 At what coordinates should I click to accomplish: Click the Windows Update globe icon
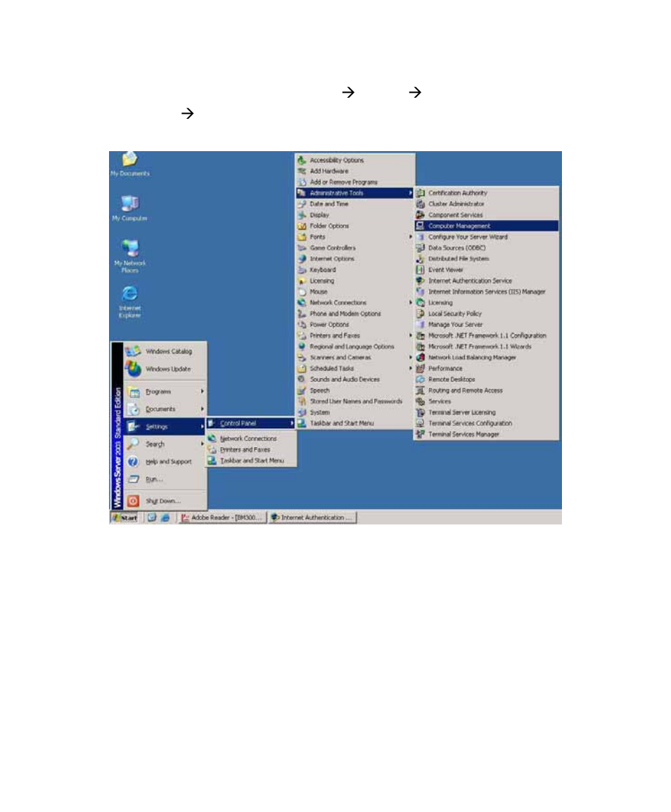(x=133, y=368)
